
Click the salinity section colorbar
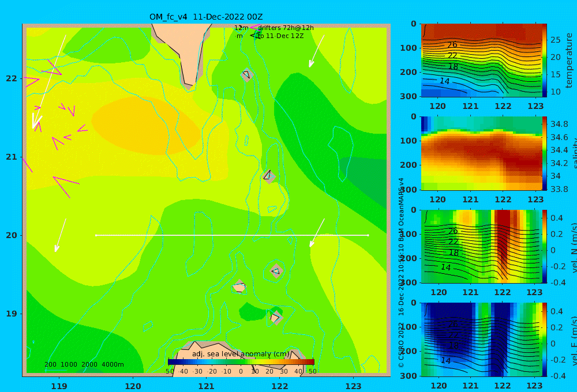[545, 153]
